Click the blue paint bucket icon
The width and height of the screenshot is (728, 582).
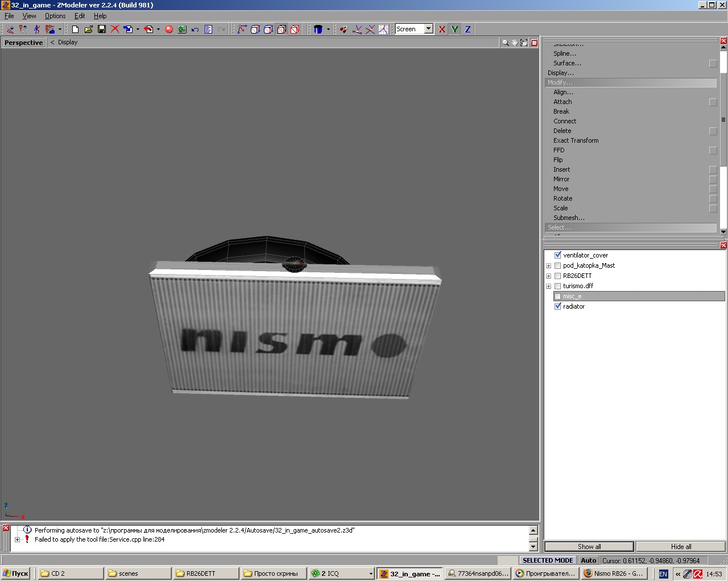coord(318,29)
